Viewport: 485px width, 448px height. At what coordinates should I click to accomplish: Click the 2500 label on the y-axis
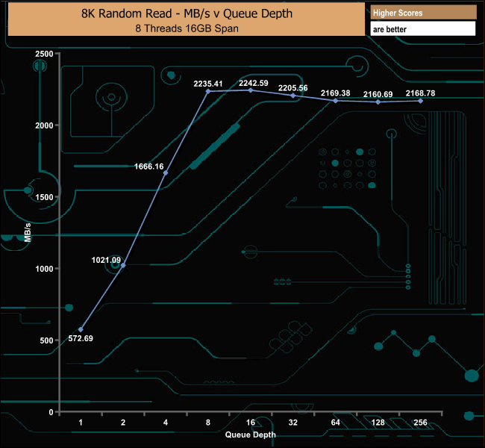pyautogui.click(x=44, y=54)
